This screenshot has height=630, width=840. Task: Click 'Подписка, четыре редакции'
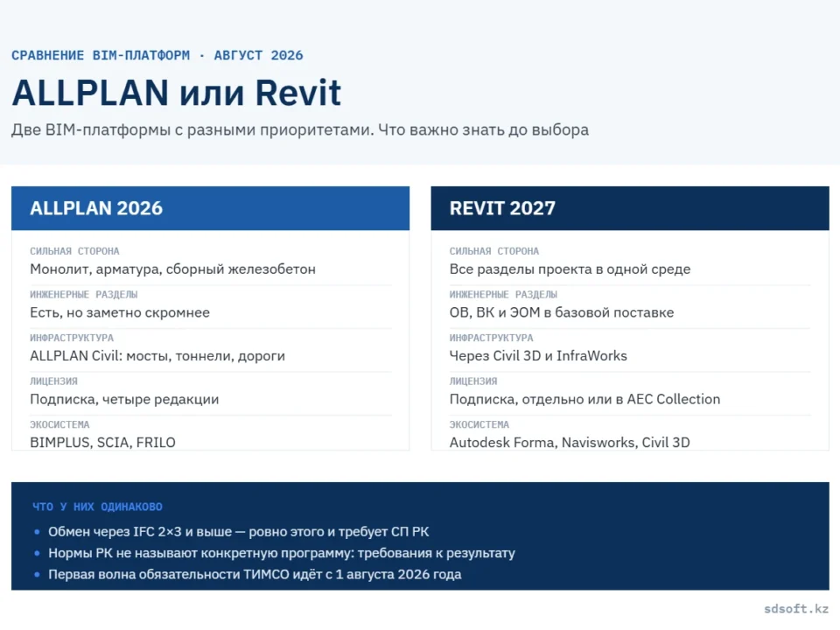coord(124,399)
